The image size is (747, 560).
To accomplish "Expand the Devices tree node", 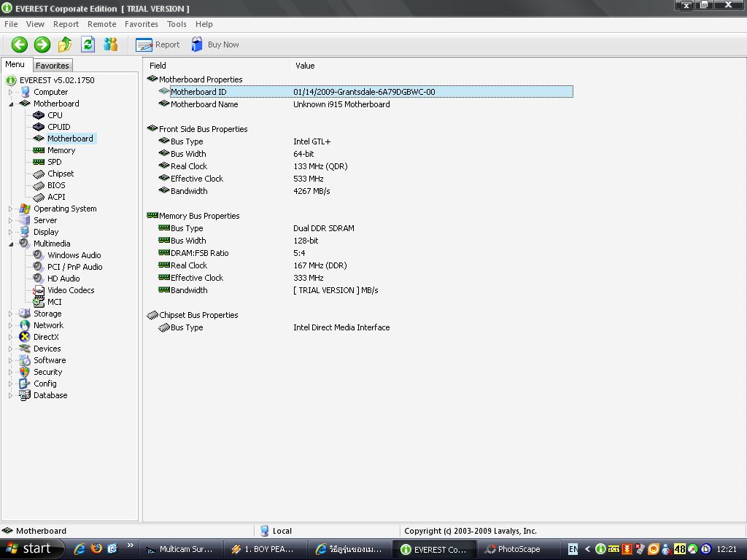I will click(10, 349).
